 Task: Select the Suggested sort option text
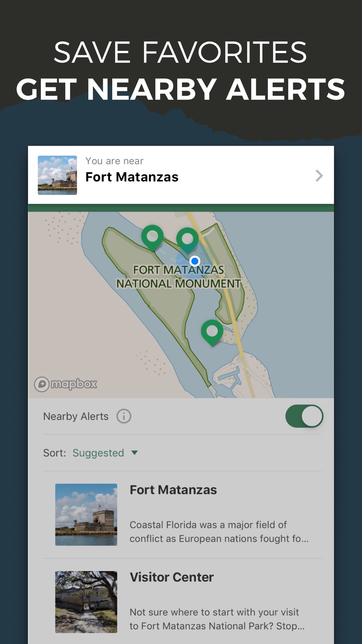pyautogui.click(x=98, y=453)
